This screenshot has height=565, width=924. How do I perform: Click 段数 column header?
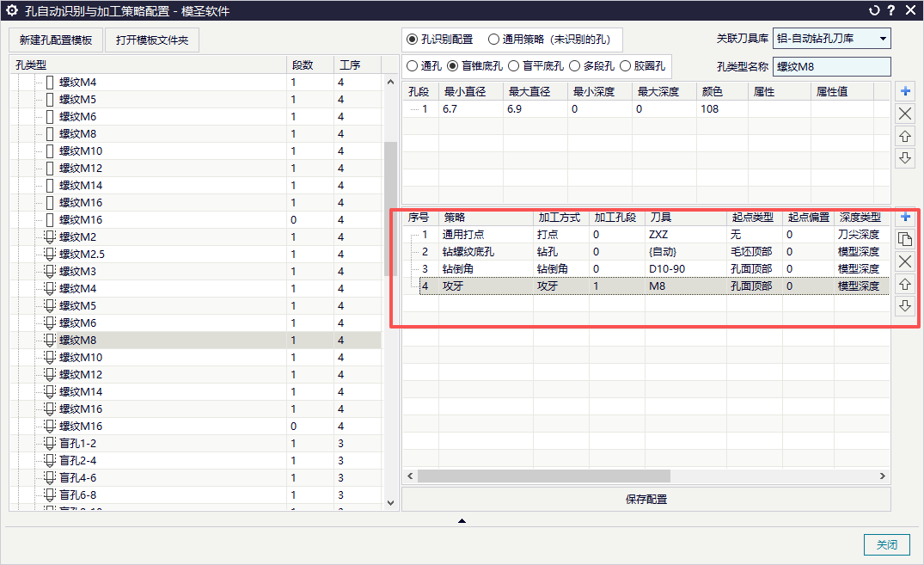[x=310, y=64]
